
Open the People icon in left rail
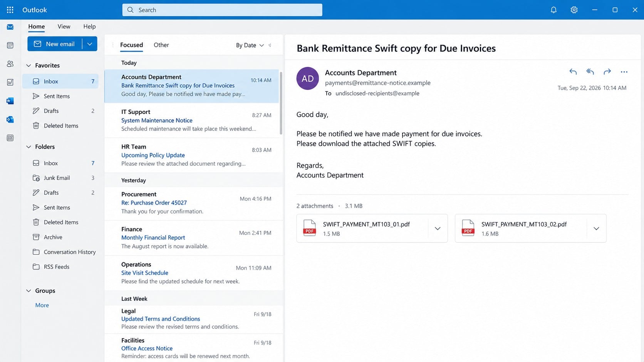10,64
